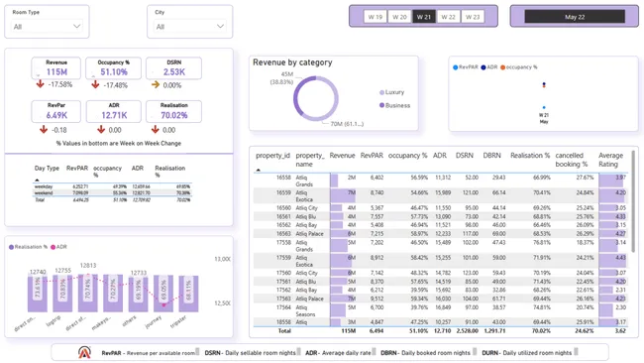
Task: Click property id 17559 row
Action: pyautogui.click(x=440, y=261)
